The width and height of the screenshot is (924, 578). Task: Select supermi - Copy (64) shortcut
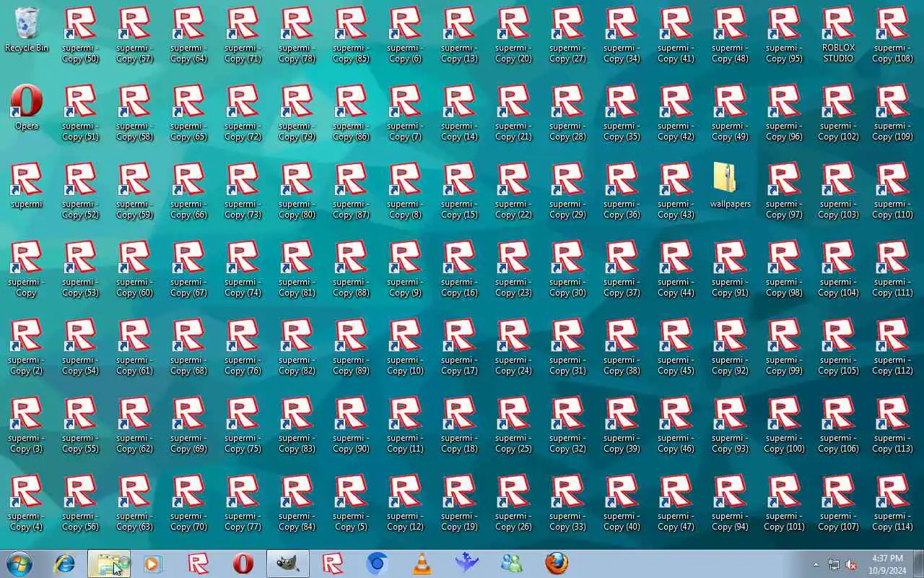189,35
